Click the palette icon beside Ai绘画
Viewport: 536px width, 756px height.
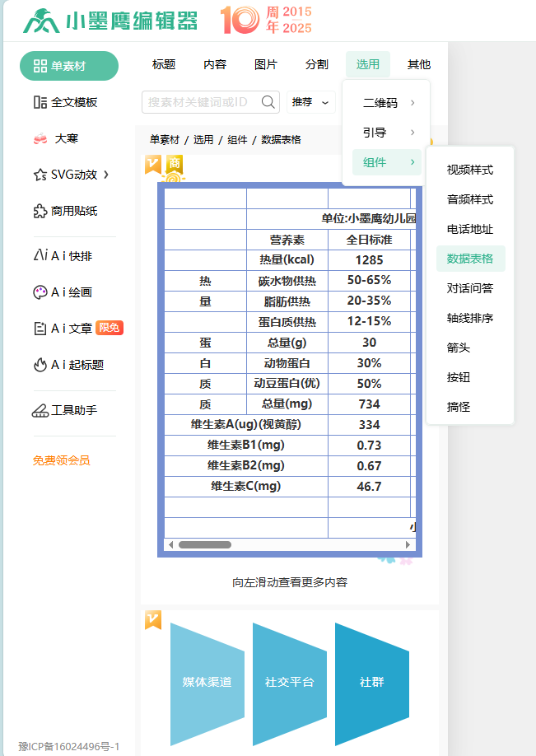click(x=40, y=292)
